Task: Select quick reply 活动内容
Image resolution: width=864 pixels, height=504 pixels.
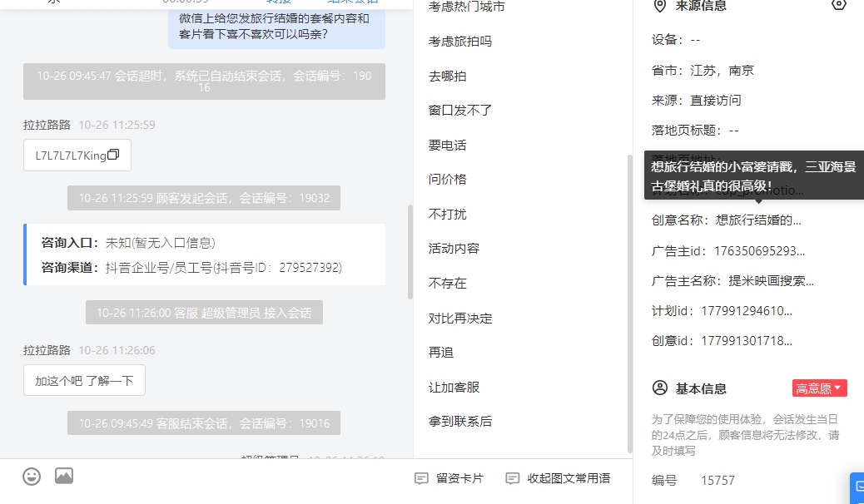Action: click(454, 249)
